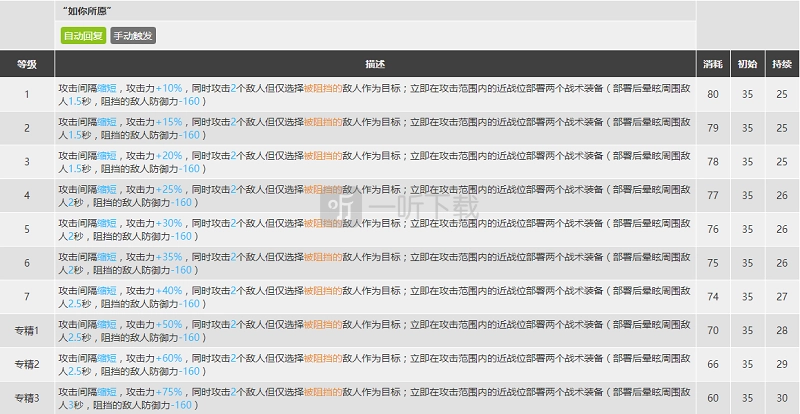
Task: Click the gray 手动触发 tag
Action: (133, 35)
